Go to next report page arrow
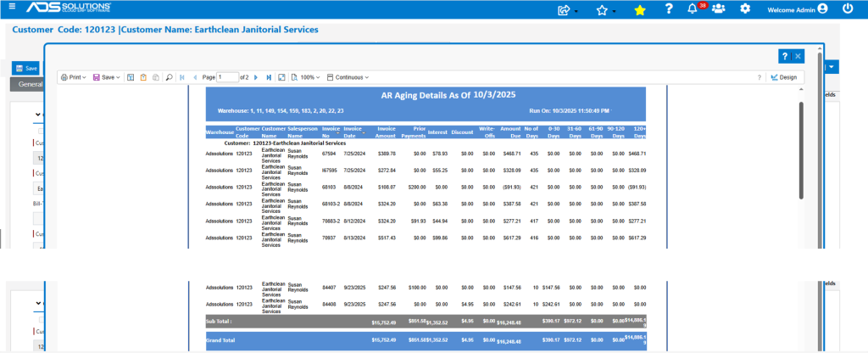 coord(256,77)
